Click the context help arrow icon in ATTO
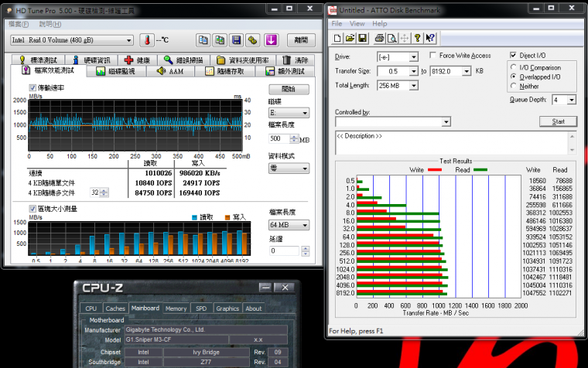 [x=429, y=38]
